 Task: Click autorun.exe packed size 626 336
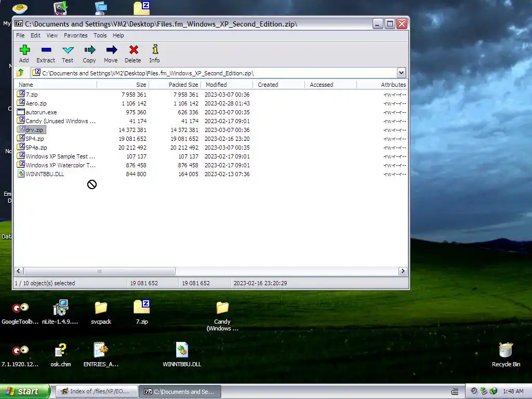[185, 112]
